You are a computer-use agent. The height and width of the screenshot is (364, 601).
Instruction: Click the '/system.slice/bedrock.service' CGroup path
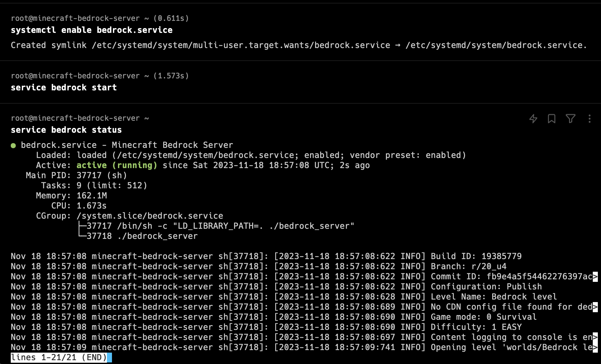tap(150, 216)
